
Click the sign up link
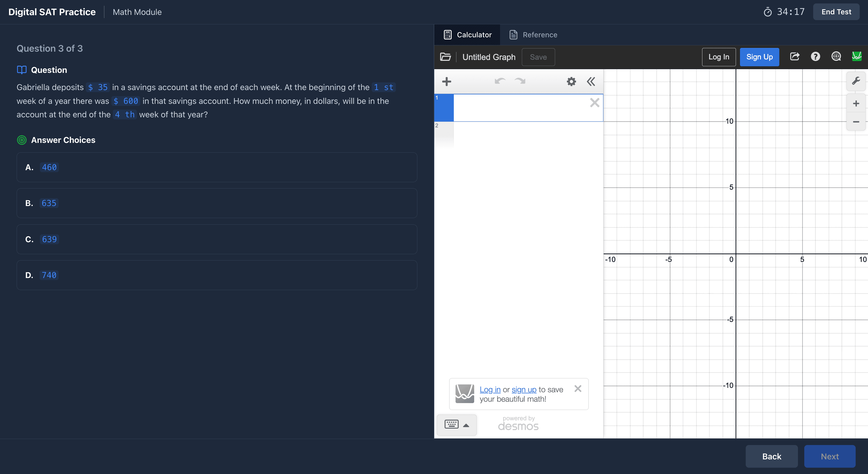tap(524, 389)
